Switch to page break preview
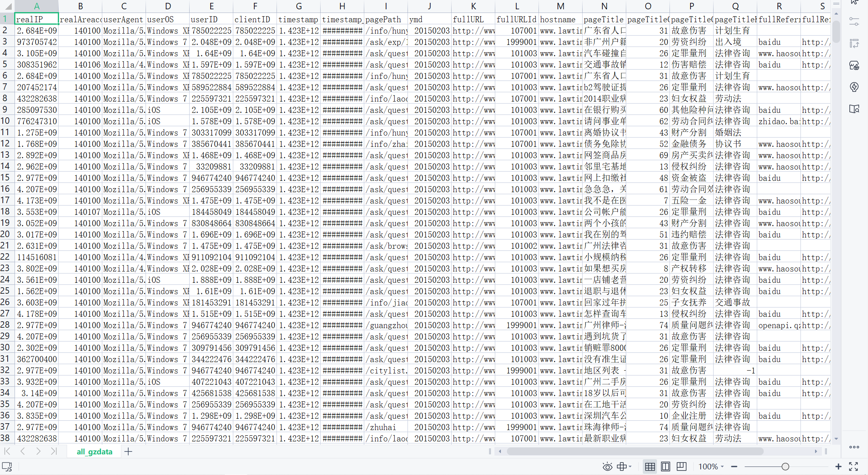The height and width of the screenshot is (475, 868). pyautogui.click(x=681, y=467)
